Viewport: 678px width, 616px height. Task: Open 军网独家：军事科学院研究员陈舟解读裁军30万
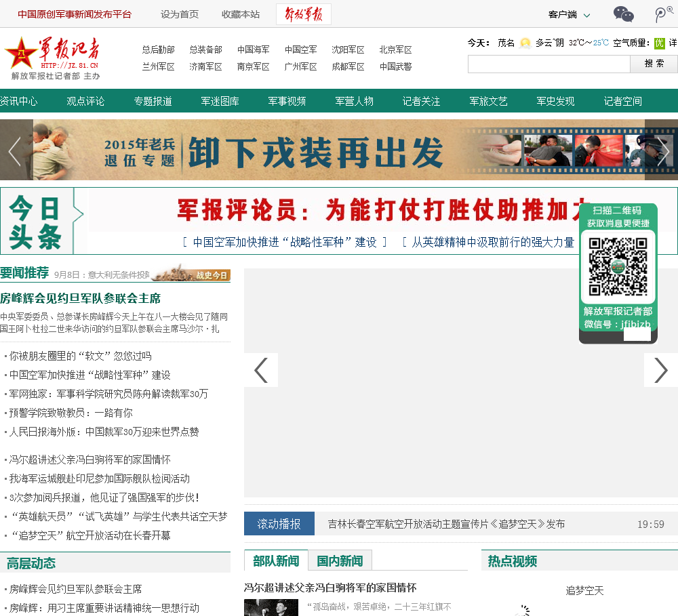tap(108, 394)
